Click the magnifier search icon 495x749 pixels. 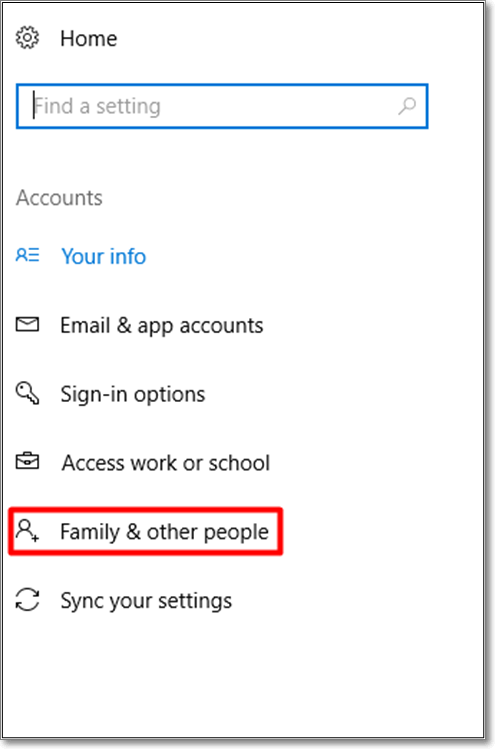pyautogui.click(x=407, y=106)
